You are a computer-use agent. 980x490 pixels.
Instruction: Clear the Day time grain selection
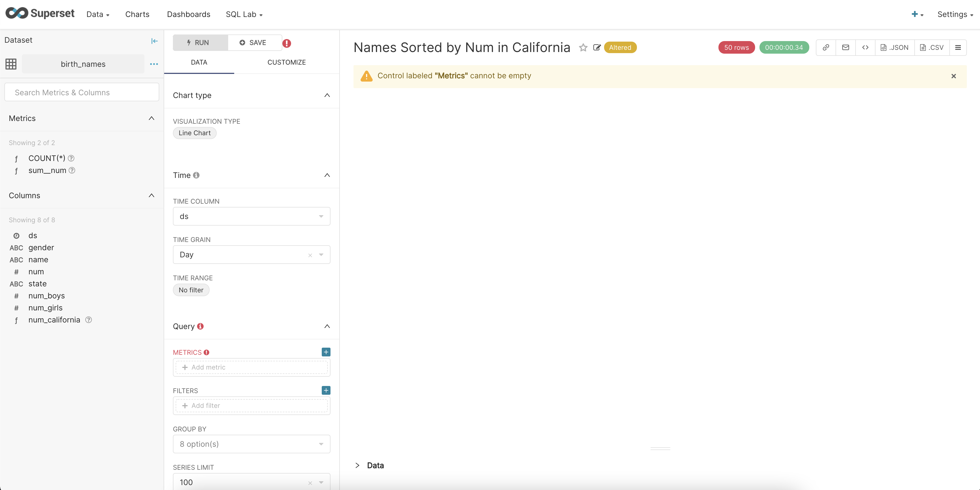(x=310, y=254)
